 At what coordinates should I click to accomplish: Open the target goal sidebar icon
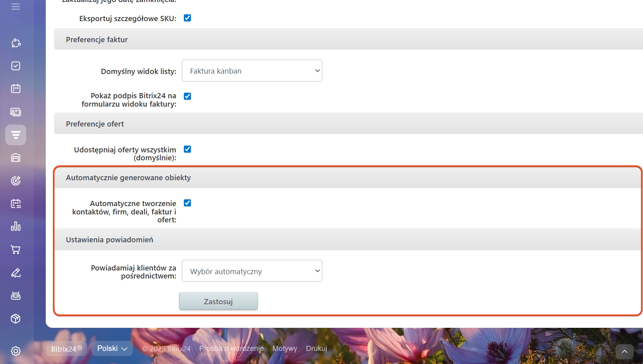[16, 181]
